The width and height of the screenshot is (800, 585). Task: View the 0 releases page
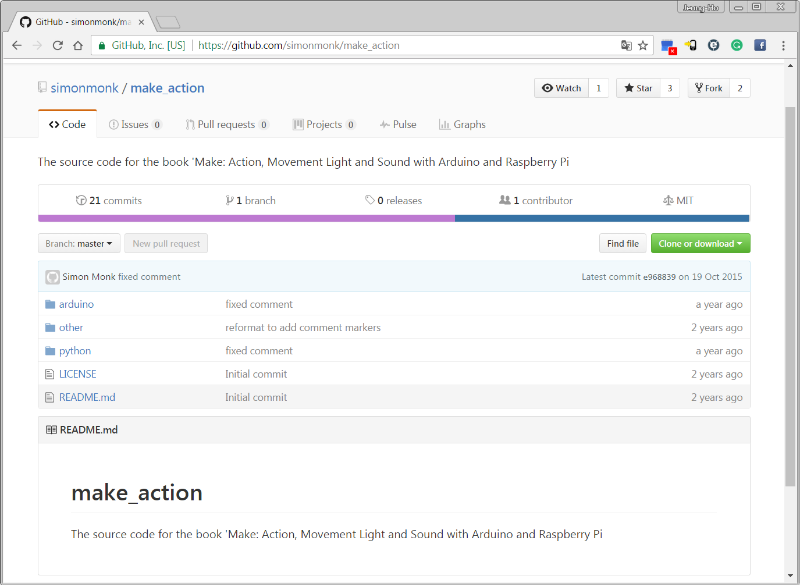click(x=393, y=200)
